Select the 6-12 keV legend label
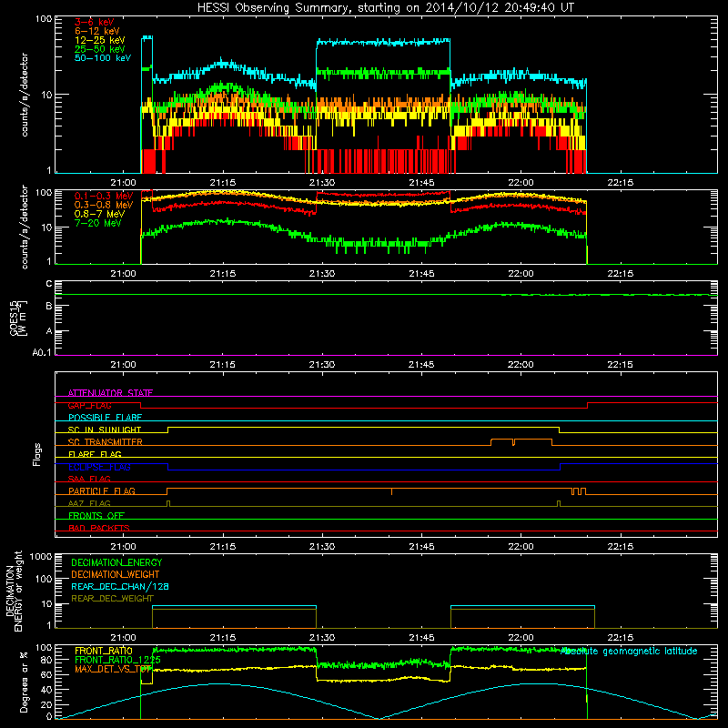The width and height of the screenshot is (728, 728). pyautogui.click(x=97, y=31)
